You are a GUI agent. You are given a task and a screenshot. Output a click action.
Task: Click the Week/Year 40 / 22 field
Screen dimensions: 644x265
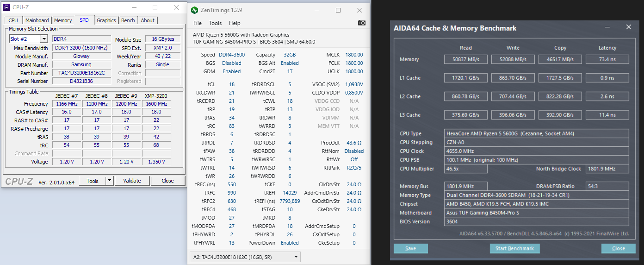(162, 56)
